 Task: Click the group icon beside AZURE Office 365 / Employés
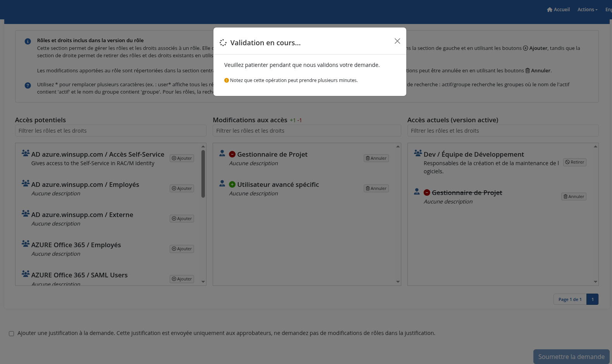[x=26, y=244]
